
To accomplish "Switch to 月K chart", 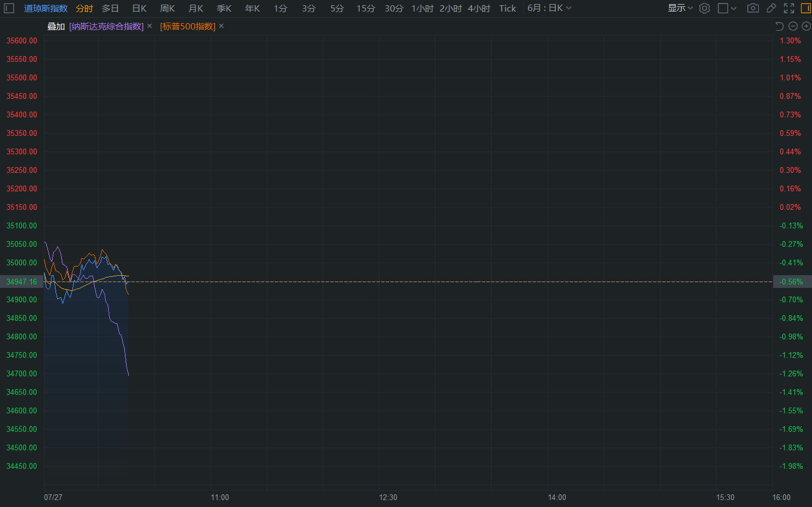I will coord(196,9).
